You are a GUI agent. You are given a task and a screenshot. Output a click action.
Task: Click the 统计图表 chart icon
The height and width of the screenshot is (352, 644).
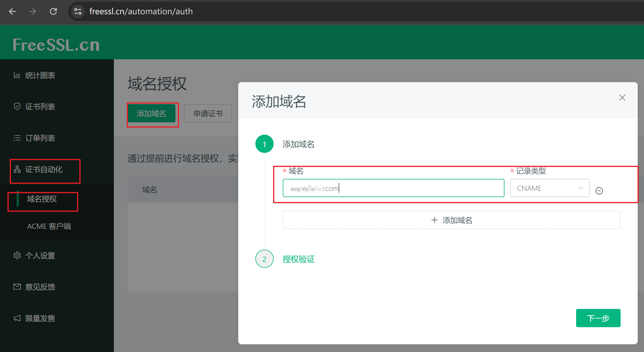[17, 75]
